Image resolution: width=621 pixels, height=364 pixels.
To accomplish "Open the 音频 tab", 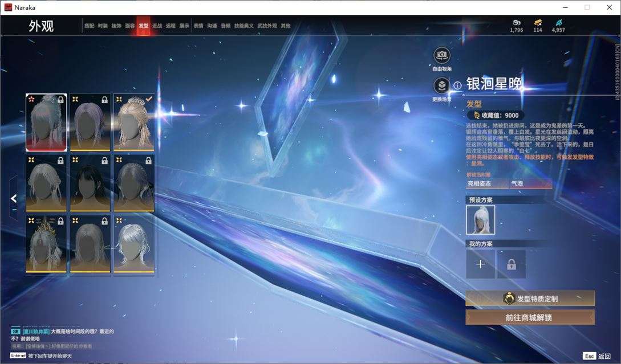I will pos(225,26).
